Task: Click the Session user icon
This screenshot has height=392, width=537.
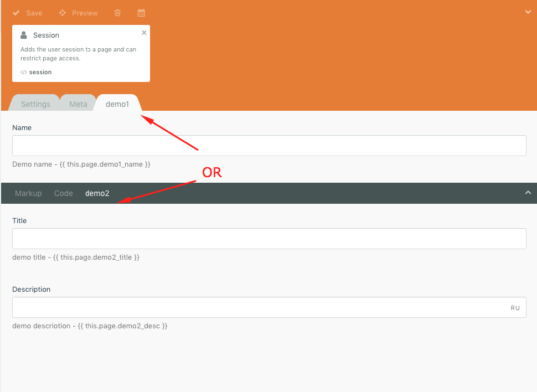Action: 24,35
